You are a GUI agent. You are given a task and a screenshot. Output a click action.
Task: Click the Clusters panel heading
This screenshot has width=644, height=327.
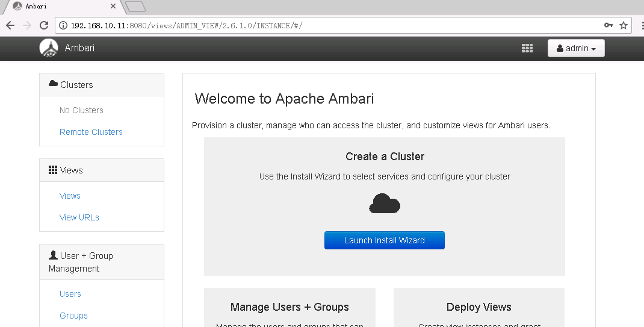pos(102,85)
